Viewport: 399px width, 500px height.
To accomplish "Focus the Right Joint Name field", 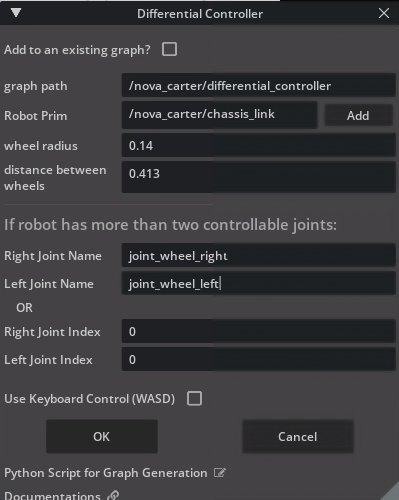I will (x=258, y=255).
